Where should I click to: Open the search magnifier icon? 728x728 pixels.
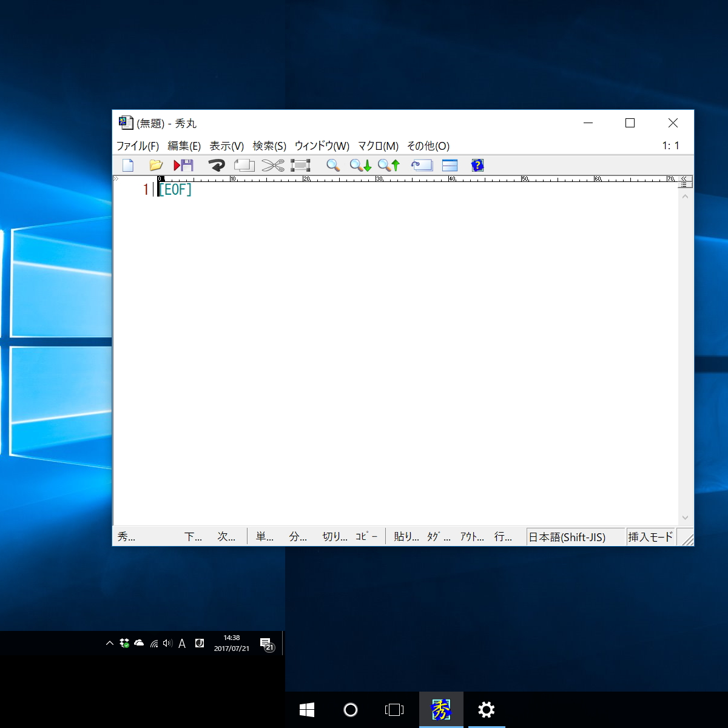pos(332,165)
